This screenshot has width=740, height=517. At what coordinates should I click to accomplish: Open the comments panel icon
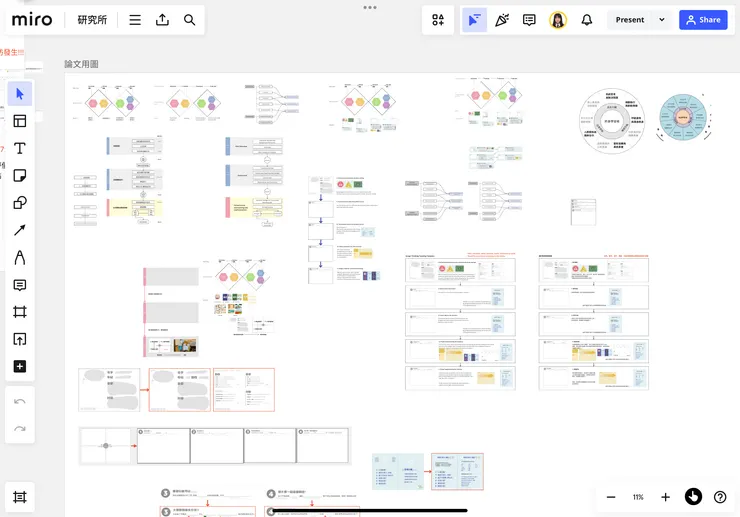(529, 20)
